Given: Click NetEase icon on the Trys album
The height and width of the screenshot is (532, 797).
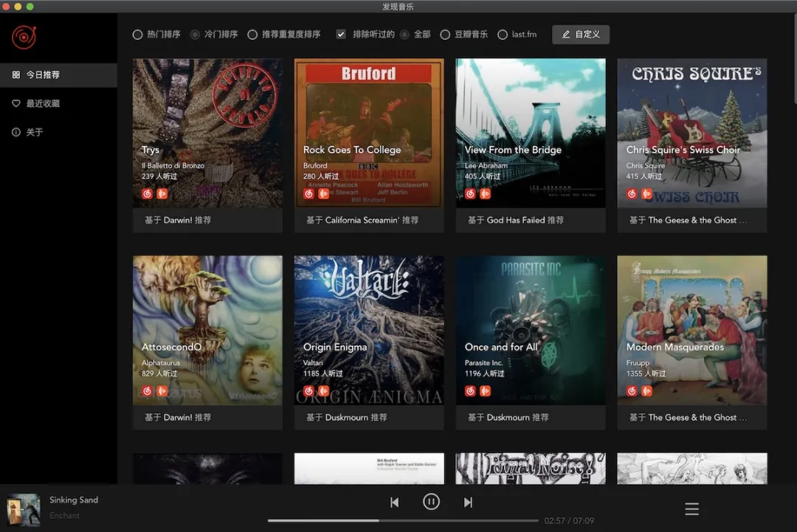Looking at the screenshot, I should tap(147, 194).
